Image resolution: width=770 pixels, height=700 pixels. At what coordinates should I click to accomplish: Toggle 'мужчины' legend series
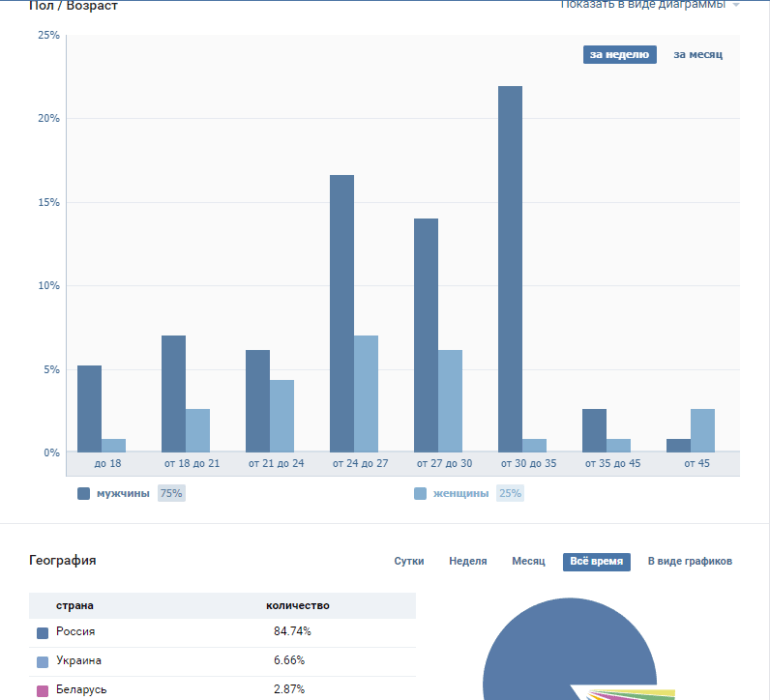(123, 493)
